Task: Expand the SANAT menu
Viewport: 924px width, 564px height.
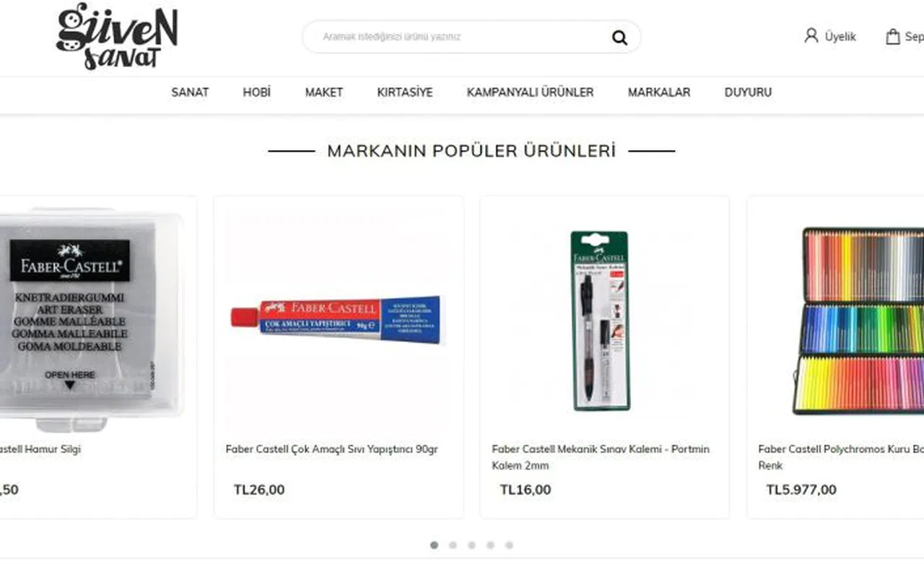Action: tap(190, 92)
